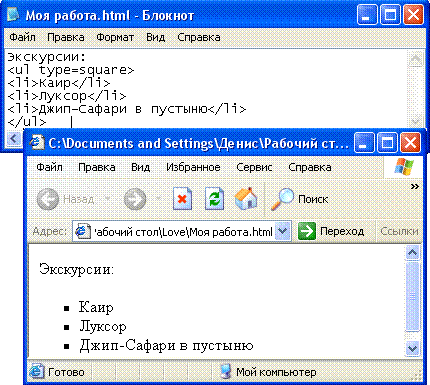Screen dimensions: 430x385
Task: Open Формат menu in Notepad
Action: pyautogui.click(x=115, y=37)
